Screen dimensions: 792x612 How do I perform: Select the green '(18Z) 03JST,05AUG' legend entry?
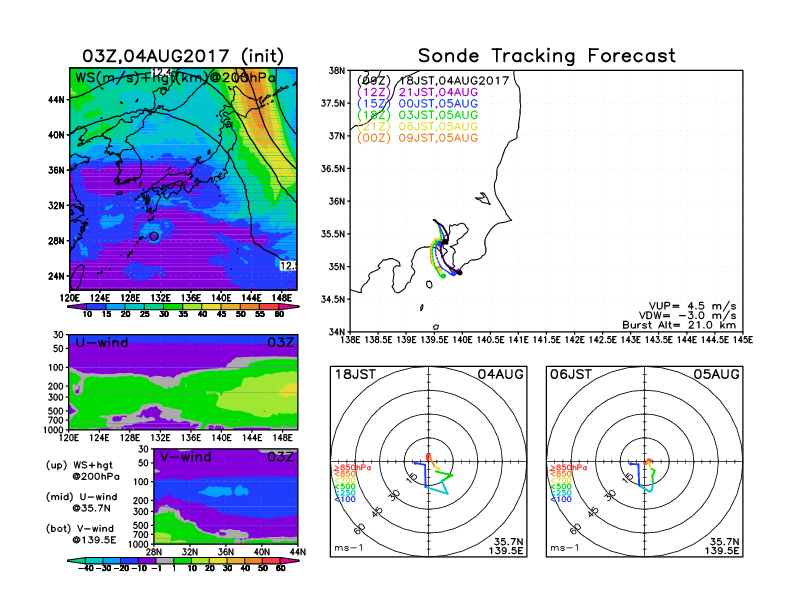[x=417, y=115]
